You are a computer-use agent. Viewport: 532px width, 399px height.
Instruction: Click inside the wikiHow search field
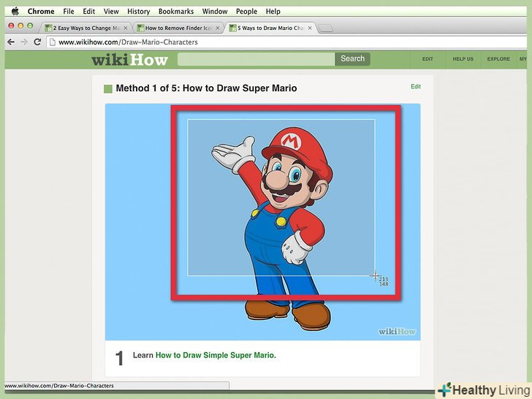click(x=256, y=59)
